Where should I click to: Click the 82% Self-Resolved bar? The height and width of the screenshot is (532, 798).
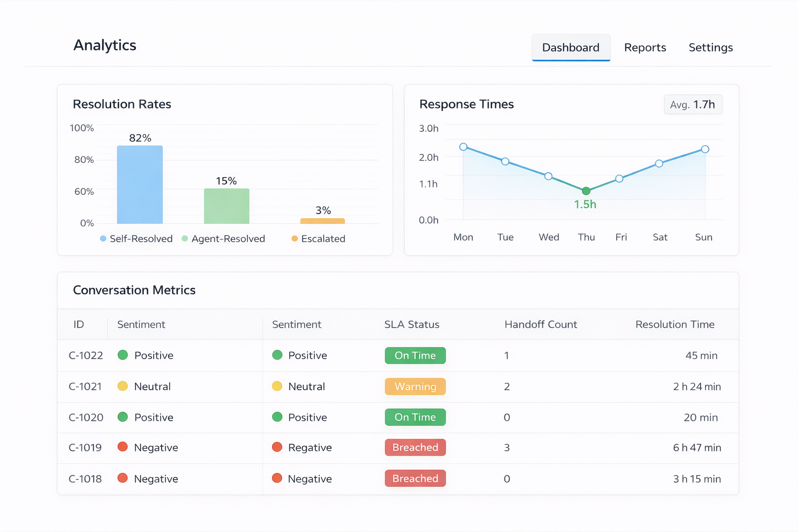(x=139, y=184)
